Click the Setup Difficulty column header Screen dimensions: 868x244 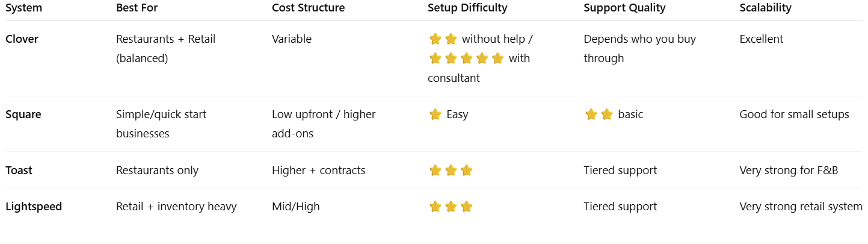point(467,8)
